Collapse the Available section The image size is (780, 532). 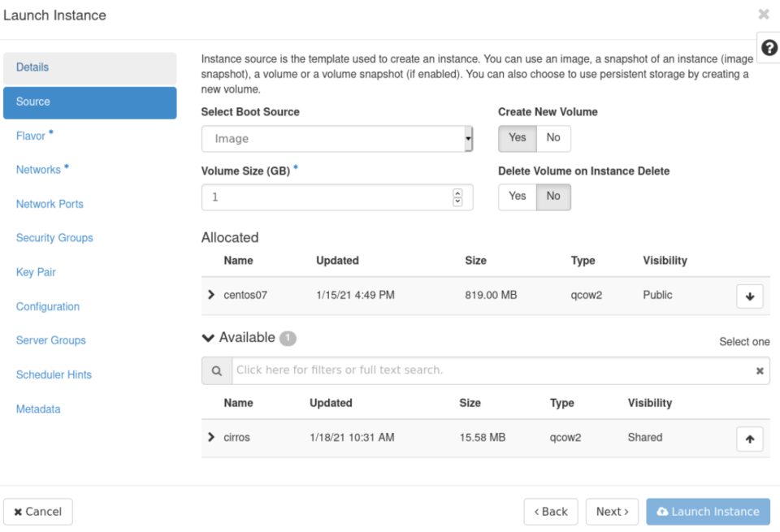208,338
